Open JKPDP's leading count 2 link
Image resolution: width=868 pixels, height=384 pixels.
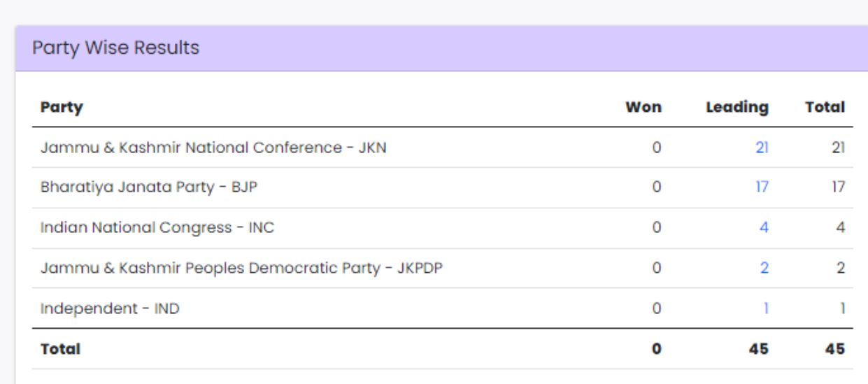764,268
